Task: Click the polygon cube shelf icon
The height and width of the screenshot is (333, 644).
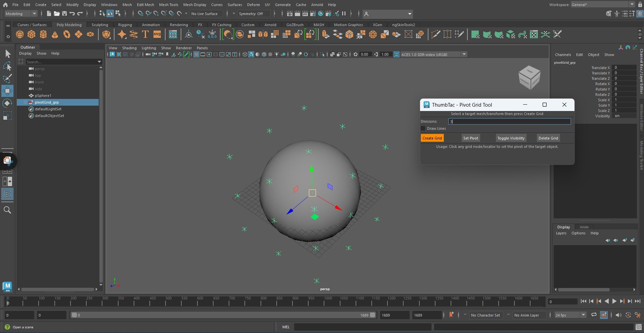Action: tap(32, 35)
